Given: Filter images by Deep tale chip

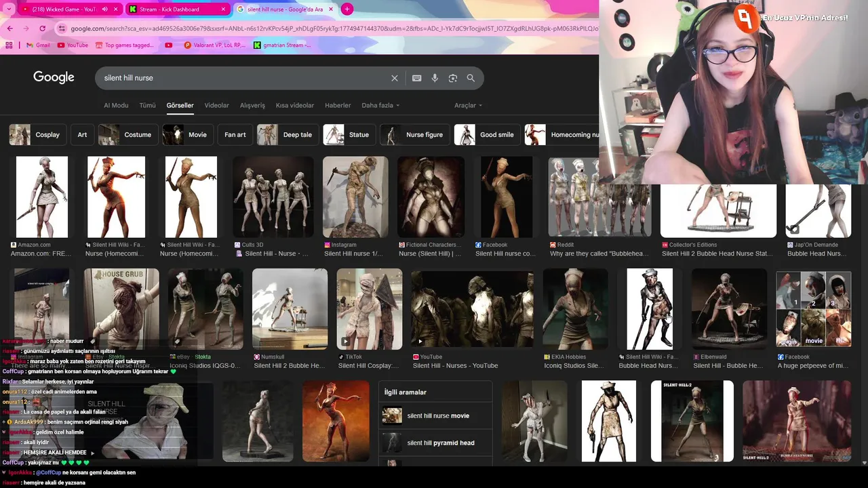Looking at the screenshot, I should pos(288,134).
